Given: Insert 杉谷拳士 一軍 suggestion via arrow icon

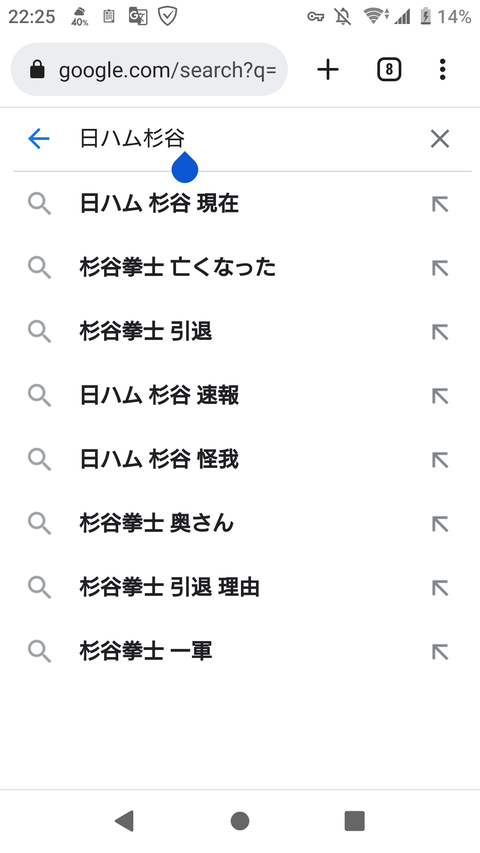Looking at the screenshot, I should (440, 651).
